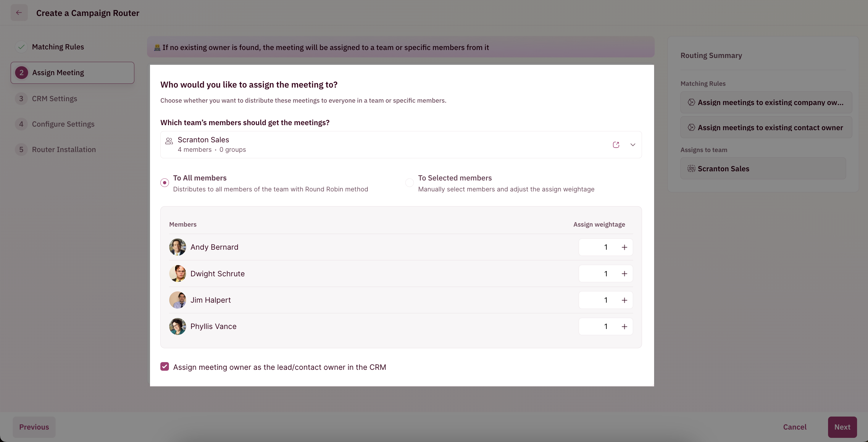
Task: Click the Routing Summary heading
Action: [711, 55]
